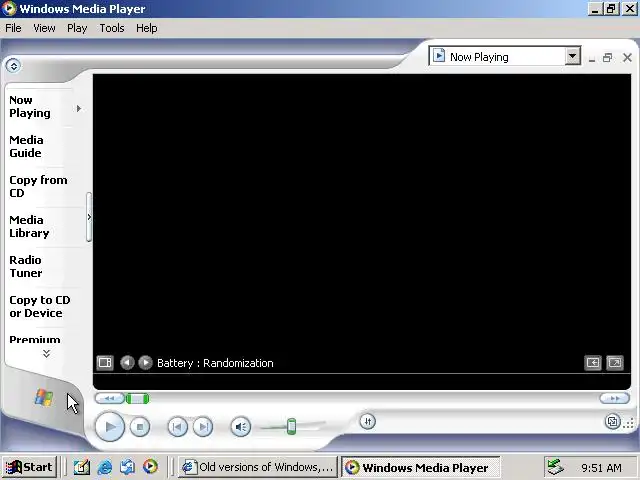
Task: Restore the inner player pane
Action: (608, 58)
